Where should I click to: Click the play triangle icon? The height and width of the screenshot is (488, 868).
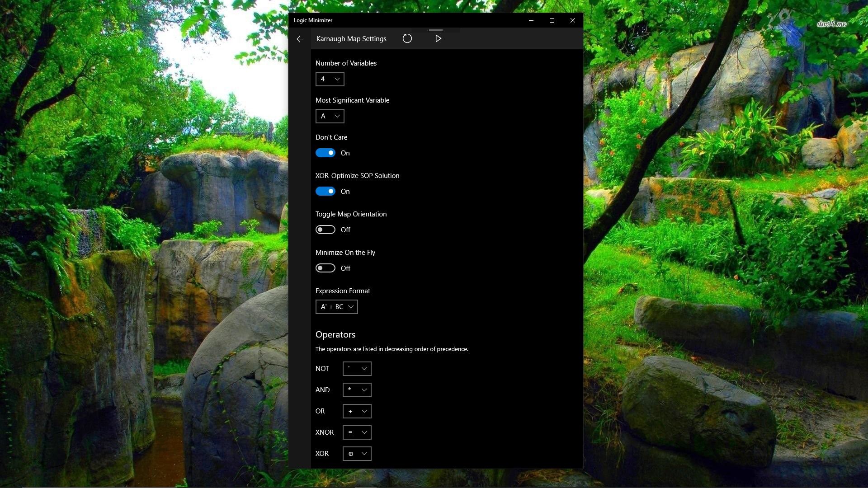(438, 39)
